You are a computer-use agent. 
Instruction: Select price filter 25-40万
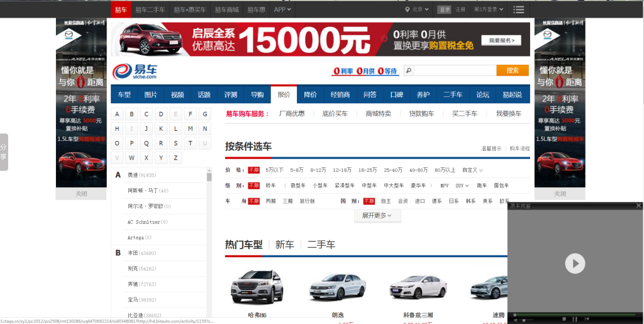pos(393,170)
